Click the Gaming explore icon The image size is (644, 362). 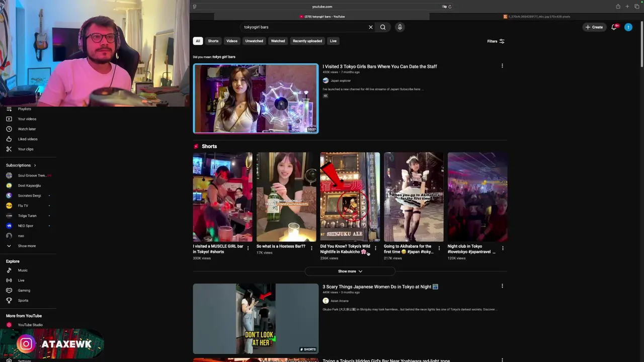[x=9, y=291]
